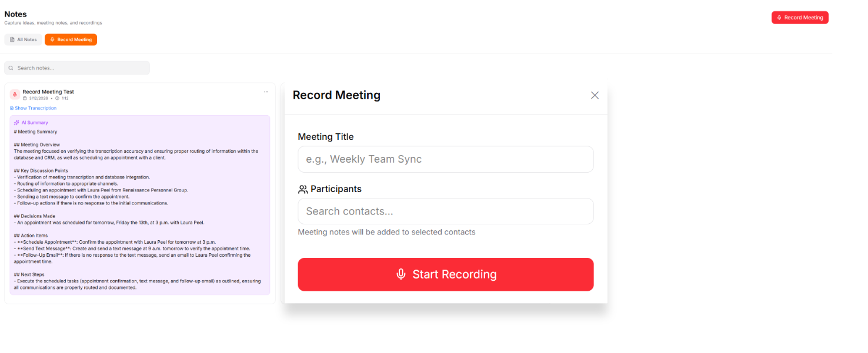This screenshot has width=868, height=353.
Task: Open the Record Meeting Test note title
Action: (x=48, y=92)
